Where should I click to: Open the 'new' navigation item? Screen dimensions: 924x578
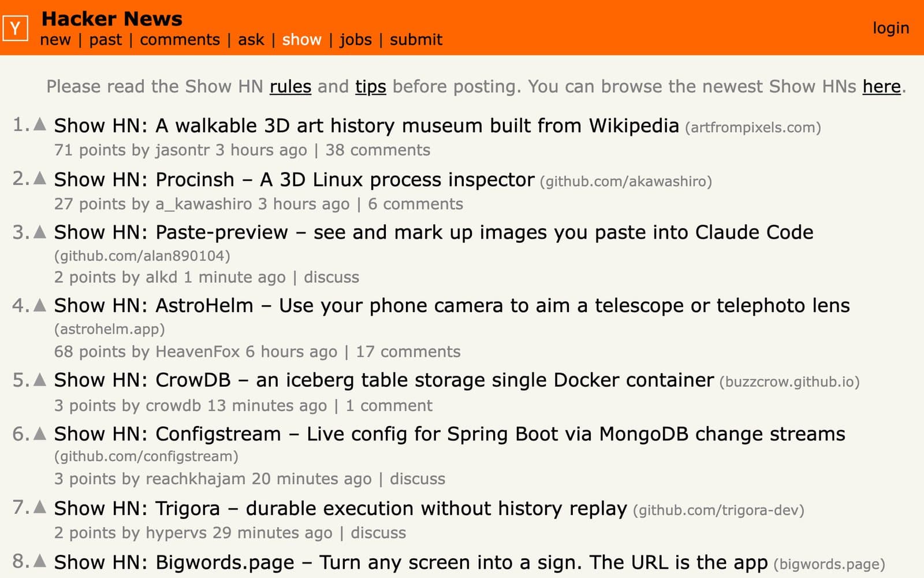click(x=55, y=40)
